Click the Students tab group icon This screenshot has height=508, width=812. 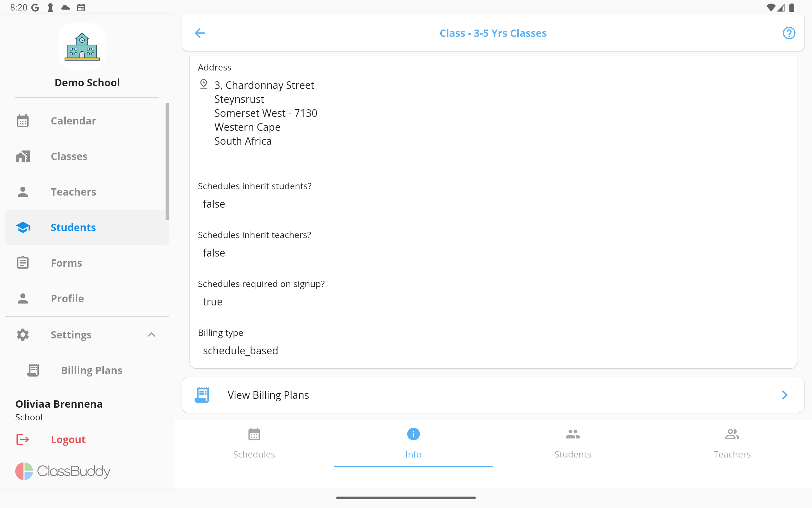573,434
